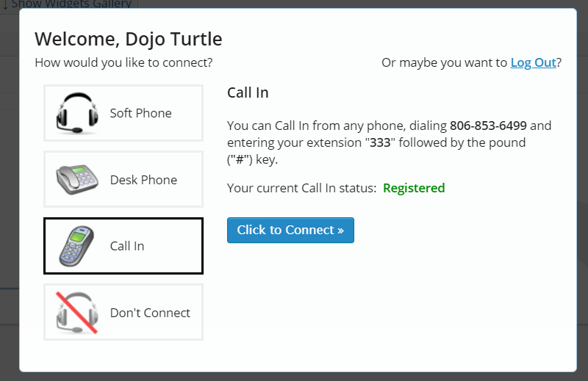Select the Call In option label text

tap(127, 246)
